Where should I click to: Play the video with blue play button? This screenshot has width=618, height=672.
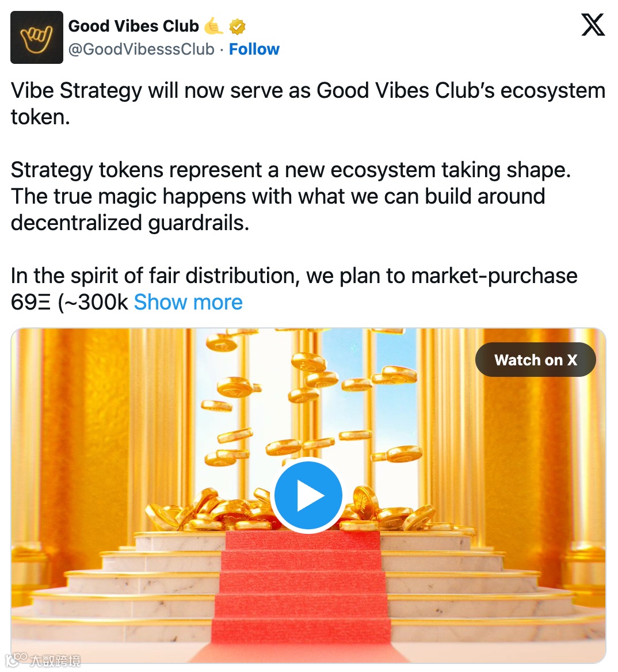pos(308,495)
